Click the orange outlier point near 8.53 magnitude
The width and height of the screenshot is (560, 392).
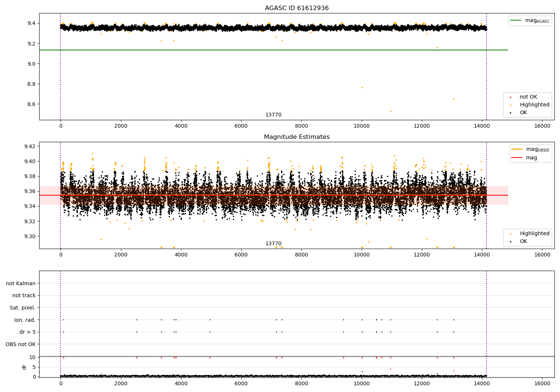tap(391, 111)
